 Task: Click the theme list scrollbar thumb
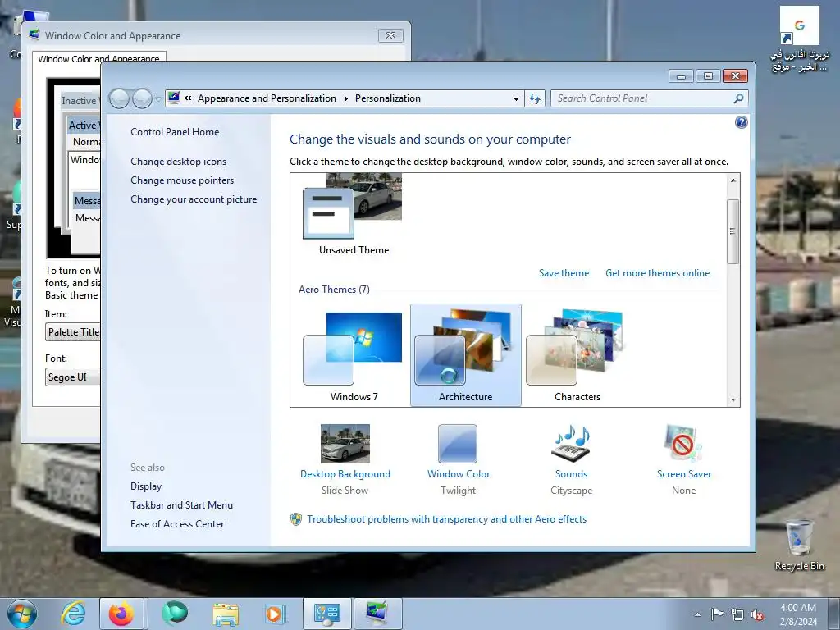click(733, 231)
